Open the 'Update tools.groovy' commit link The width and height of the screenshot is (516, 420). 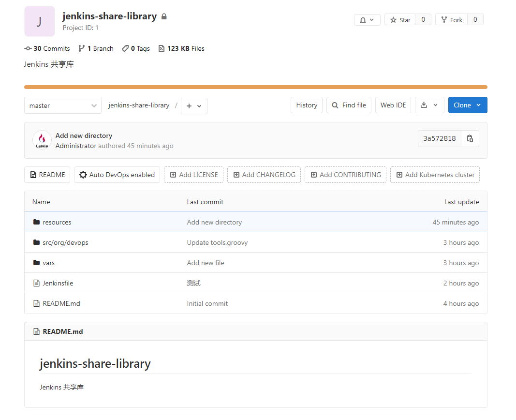point(217,242)
